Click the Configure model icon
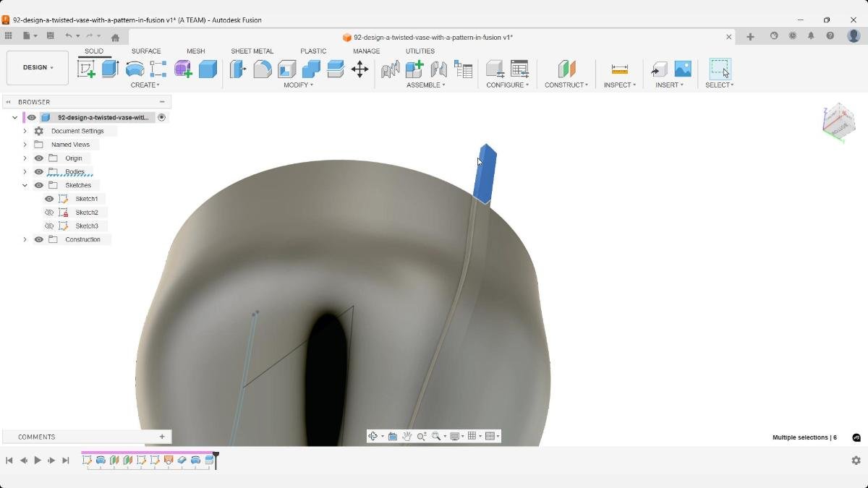Image resolution: width=868 pixels, height=488 pixels. pos(495,69)
